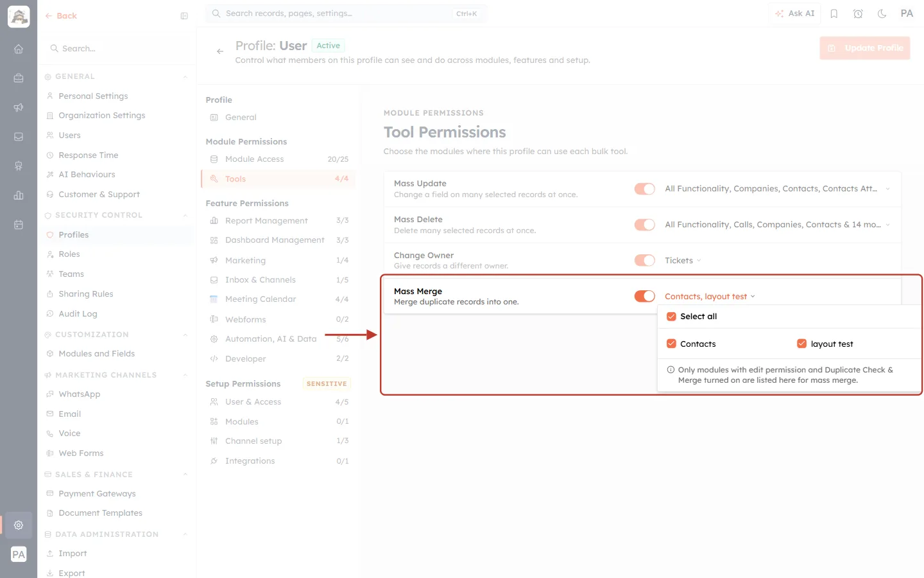Click the Ask AI button
The height and width of the screenshot is (578, 924).
pyautogui.click(x=794, y=13)
